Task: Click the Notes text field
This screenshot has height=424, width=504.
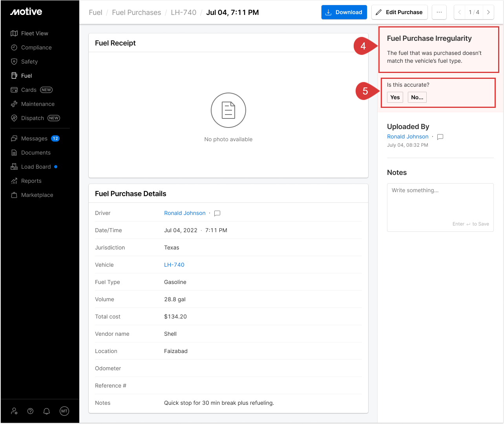Action: tap(440, 207)
